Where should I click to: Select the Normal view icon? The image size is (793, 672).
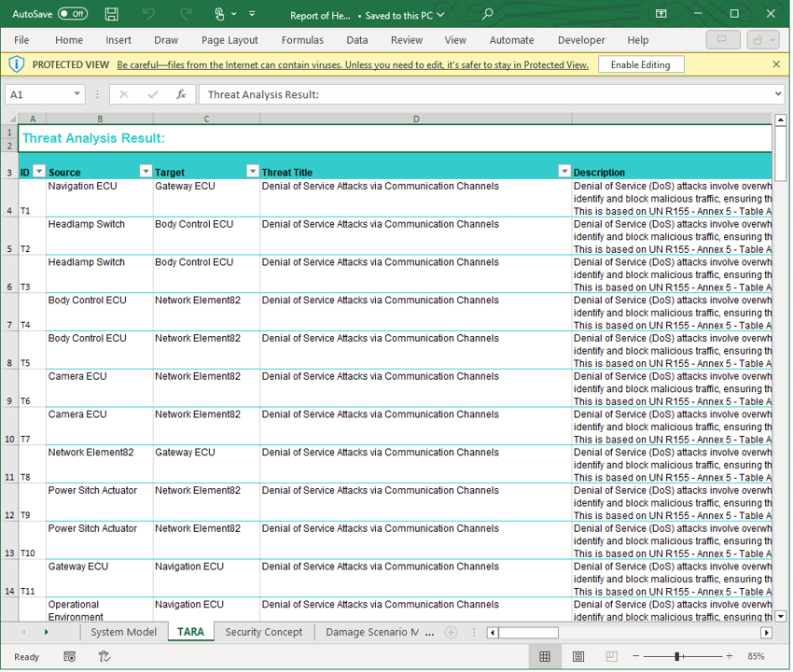tap(545, 657)
